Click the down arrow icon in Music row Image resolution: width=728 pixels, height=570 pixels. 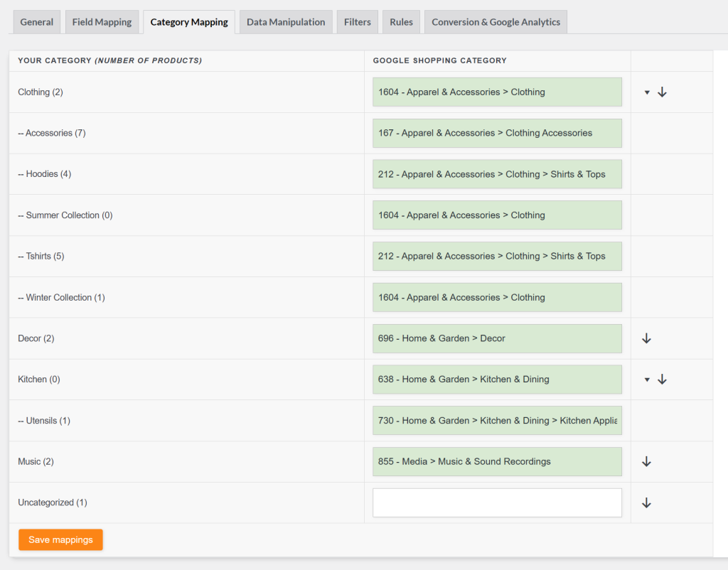(x=646, y=462)
